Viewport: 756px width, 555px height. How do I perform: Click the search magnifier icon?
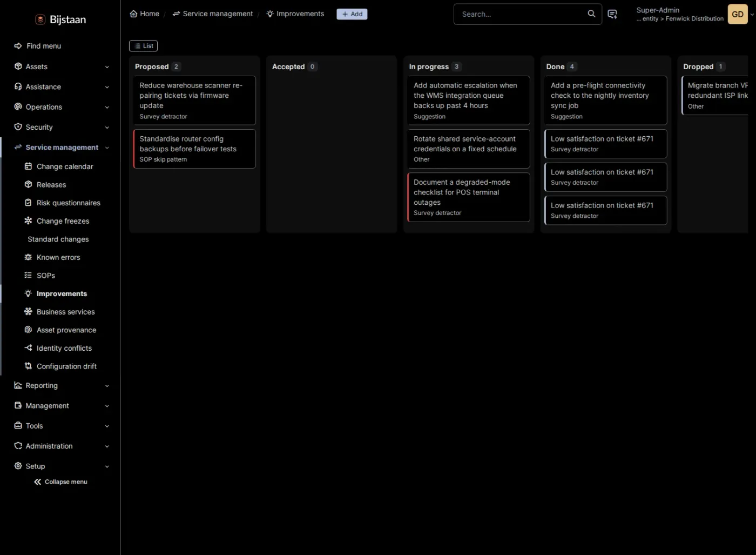point(591,14)
